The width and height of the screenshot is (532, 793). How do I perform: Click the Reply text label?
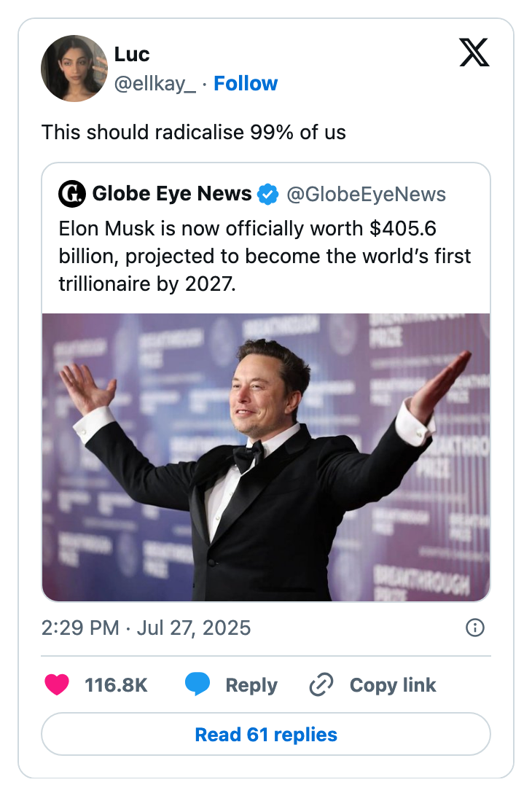[251, 685]
